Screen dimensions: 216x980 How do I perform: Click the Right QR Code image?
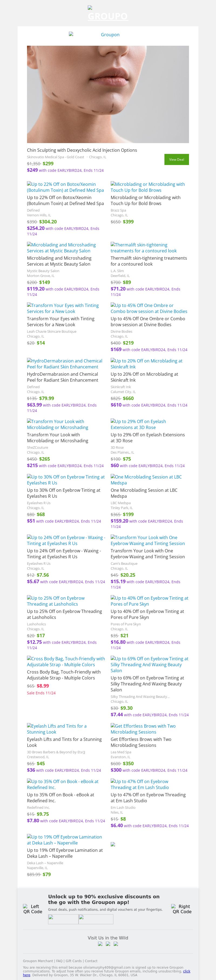point(182,909)
